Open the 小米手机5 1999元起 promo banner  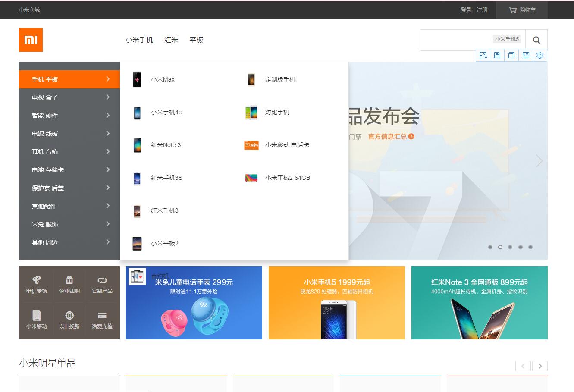coord(337,303)
